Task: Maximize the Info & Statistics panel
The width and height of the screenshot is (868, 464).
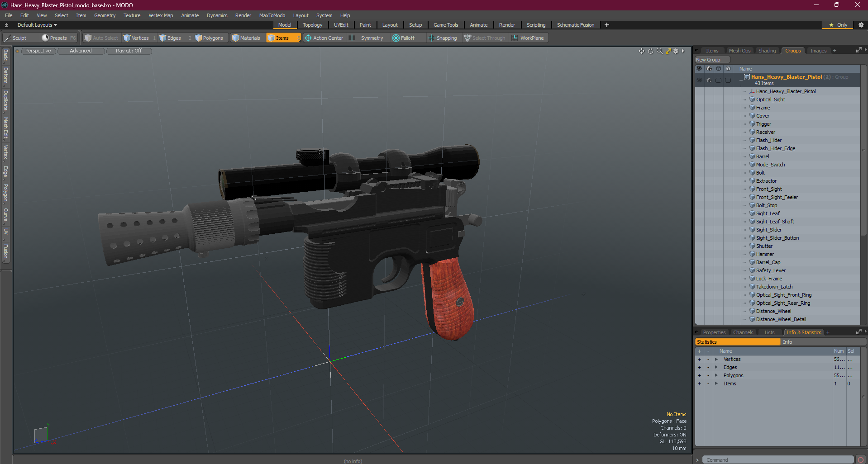Action: pyautogui.click(x=858, y=332)
